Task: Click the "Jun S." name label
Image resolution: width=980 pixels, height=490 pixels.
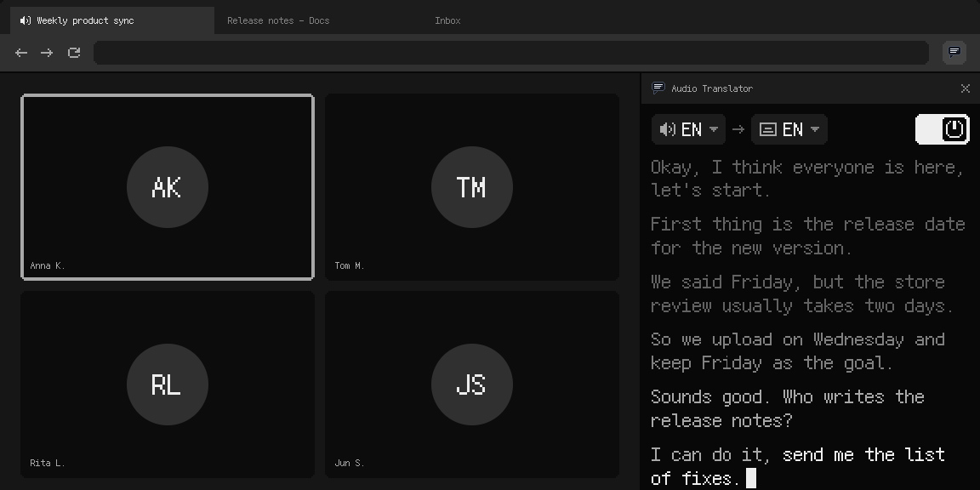Action: [350, 463]
